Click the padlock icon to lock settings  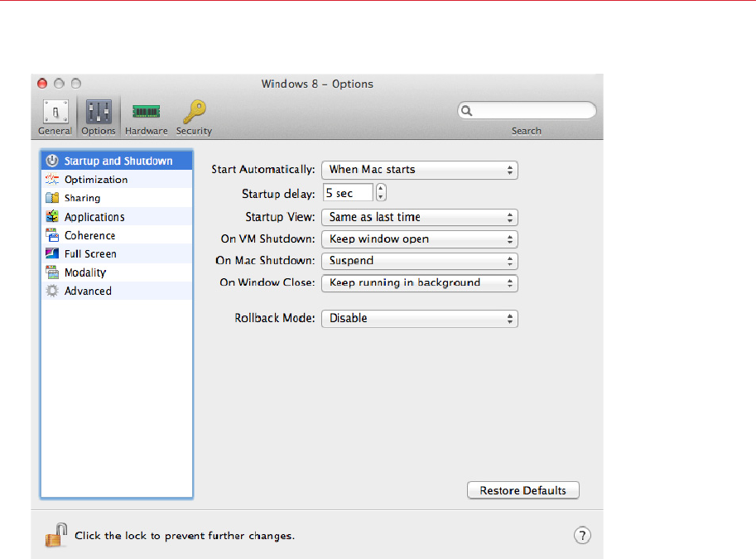(56, 535)
